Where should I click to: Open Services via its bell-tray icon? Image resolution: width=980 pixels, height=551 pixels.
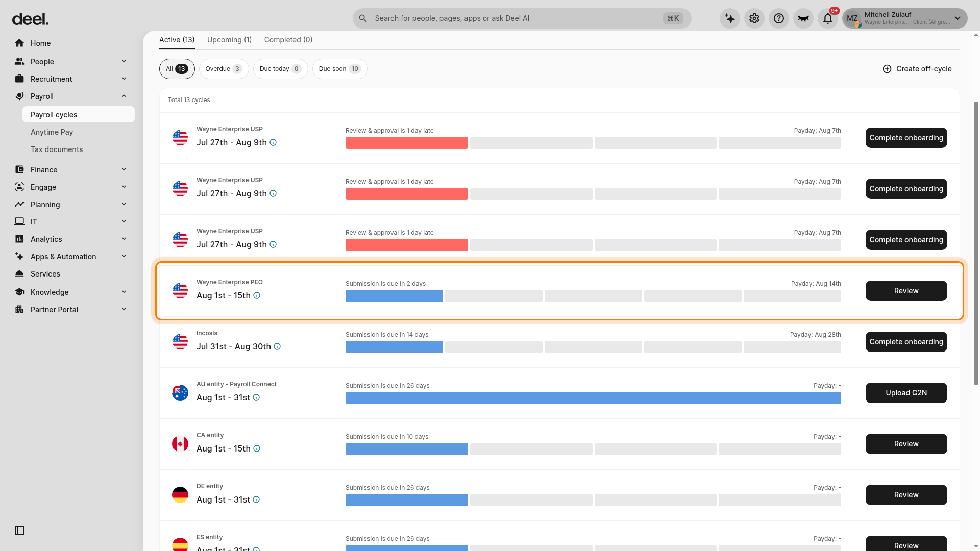19,273
